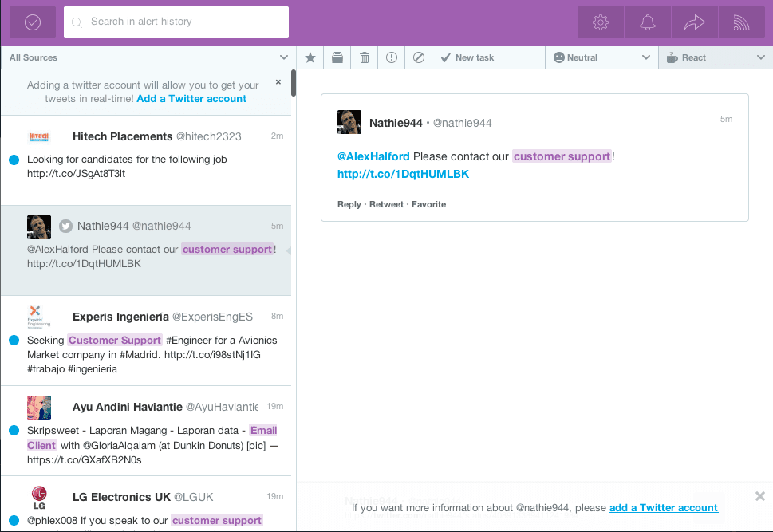Screen dimensions: 773x532
Task: Open the notifications bell
Action: [x=647, y=22]
